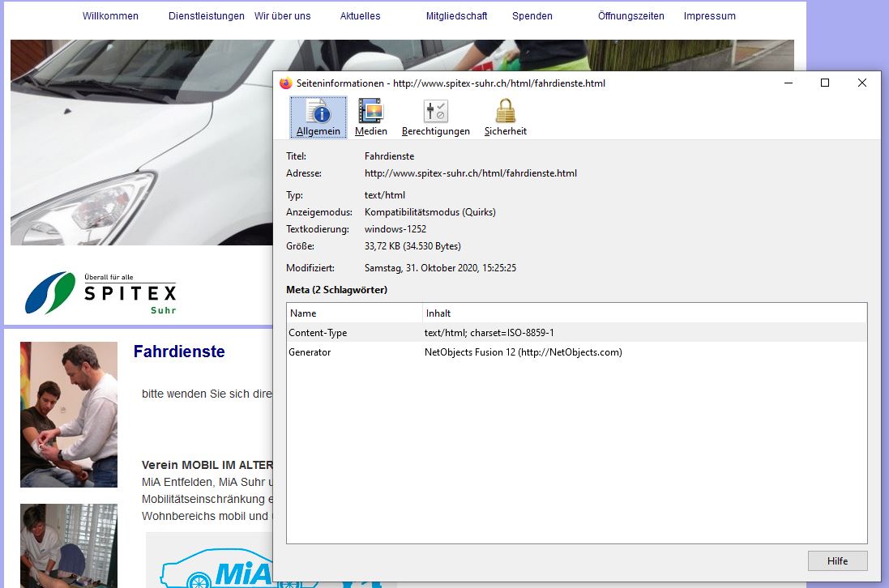Switch to the Medien tab icon

(370, 112)
